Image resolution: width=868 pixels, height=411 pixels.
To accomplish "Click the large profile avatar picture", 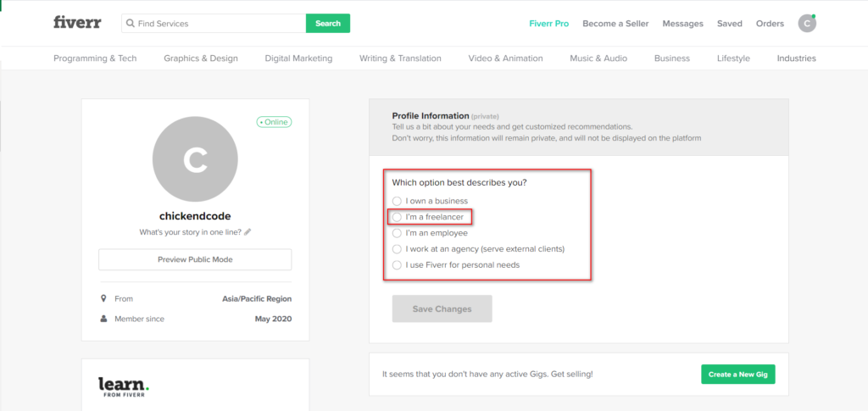I will point(195,159).
